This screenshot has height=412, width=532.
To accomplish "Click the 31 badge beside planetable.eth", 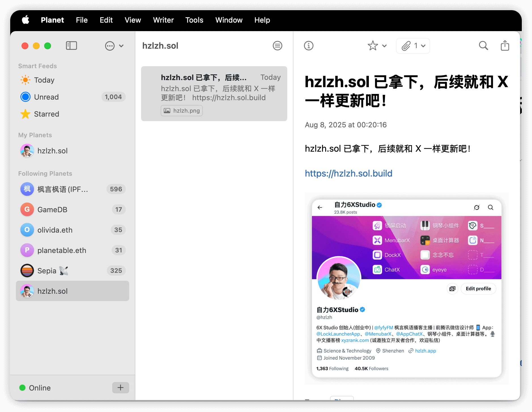I will coord(119,250).
